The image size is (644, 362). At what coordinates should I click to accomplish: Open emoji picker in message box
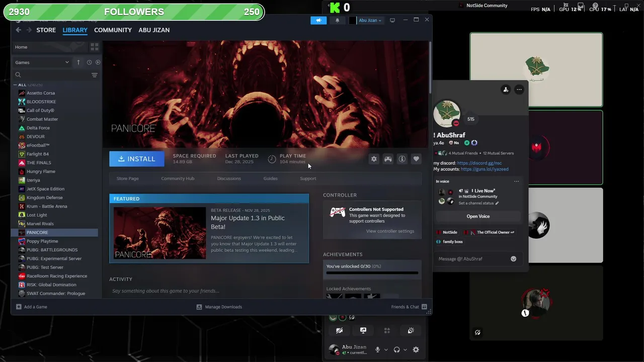(513, 259)
